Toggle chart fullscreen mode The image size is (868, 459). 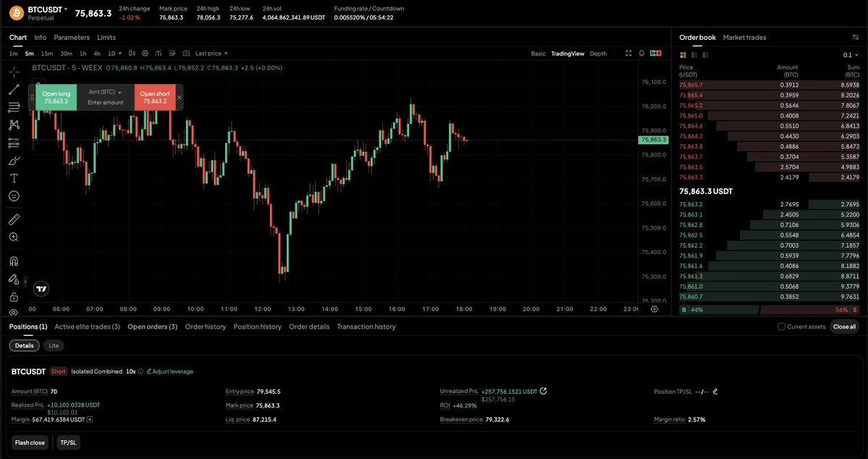[628, 54]
